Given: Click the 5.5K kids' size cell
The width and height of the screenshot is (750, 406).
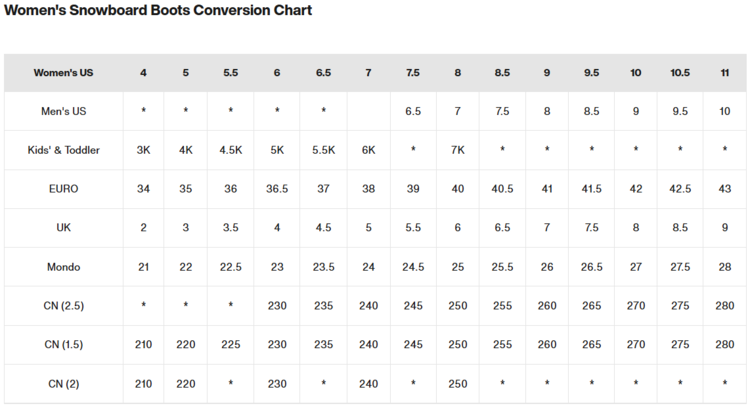Looking at the screenshot, I should [x=323, y=150].
